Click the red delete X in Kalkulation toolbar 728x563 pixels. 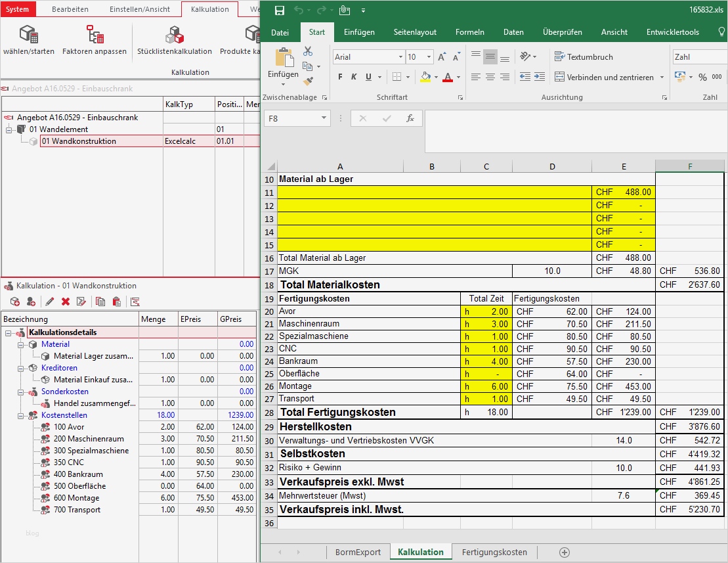pos(66,302)
